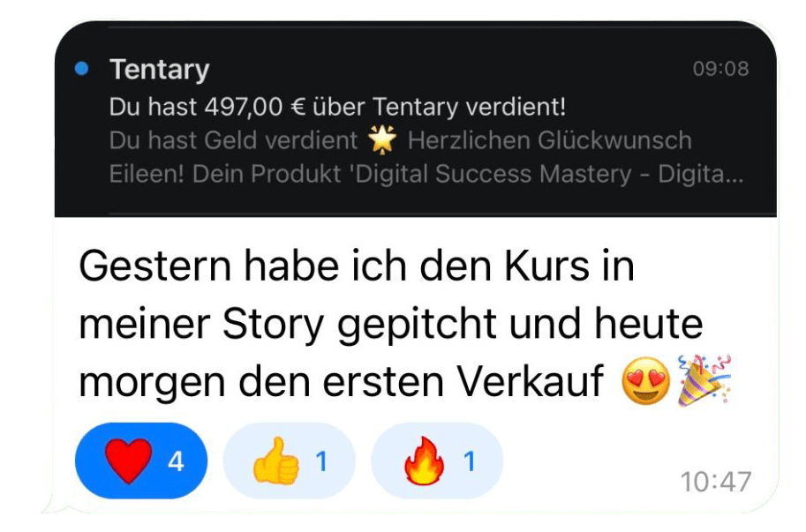Click the thumbs up reaction count 1
The width and height of the screenshot is (806, 532).
coord(322,461)
